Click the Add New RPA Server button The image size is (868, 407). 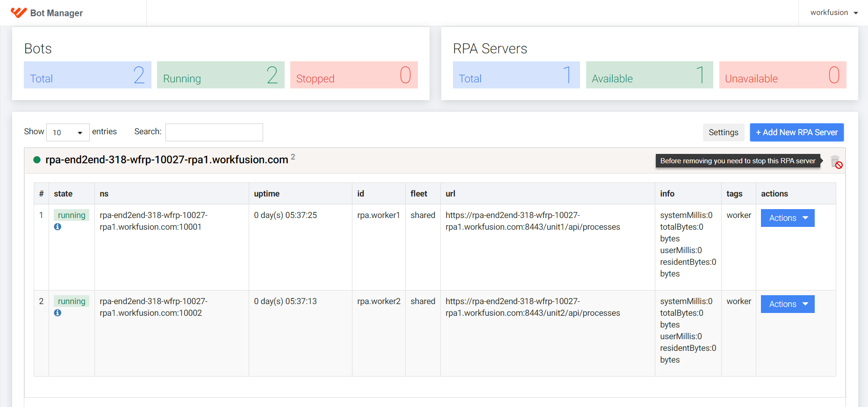tap(796, 132)
